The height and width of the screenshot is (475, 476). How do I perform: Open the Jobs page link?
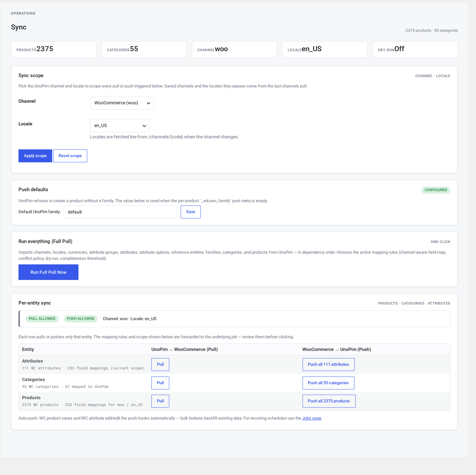pos(312,418)
